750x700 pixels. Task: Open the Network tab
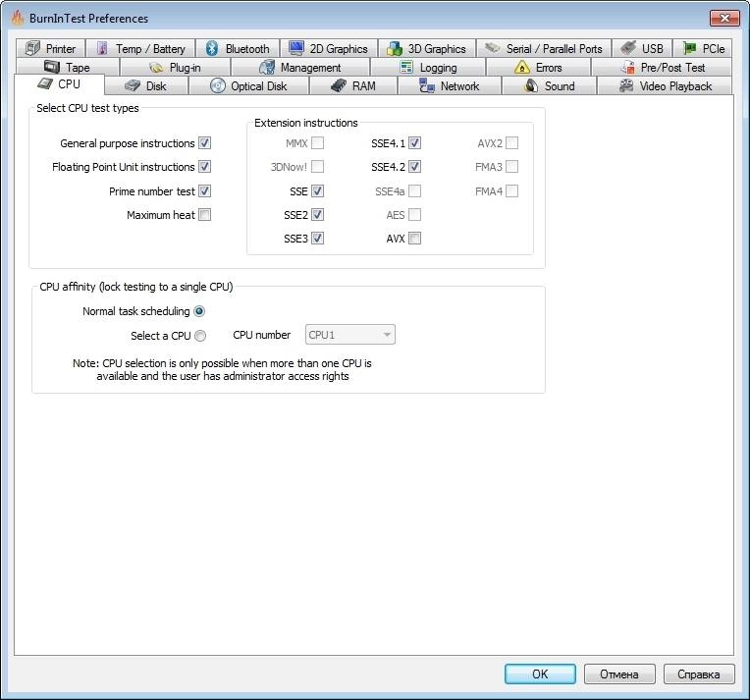(x=450, y=86)
